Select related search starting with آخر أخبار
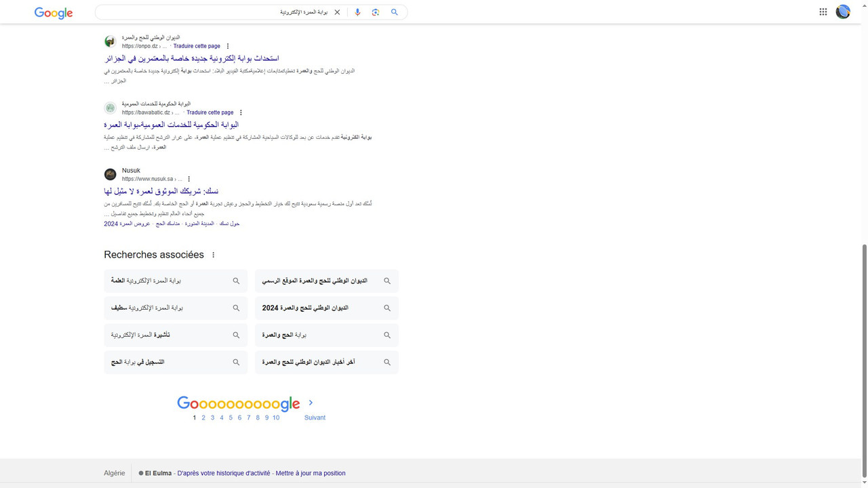868x488 pixels. coord(327,362)
